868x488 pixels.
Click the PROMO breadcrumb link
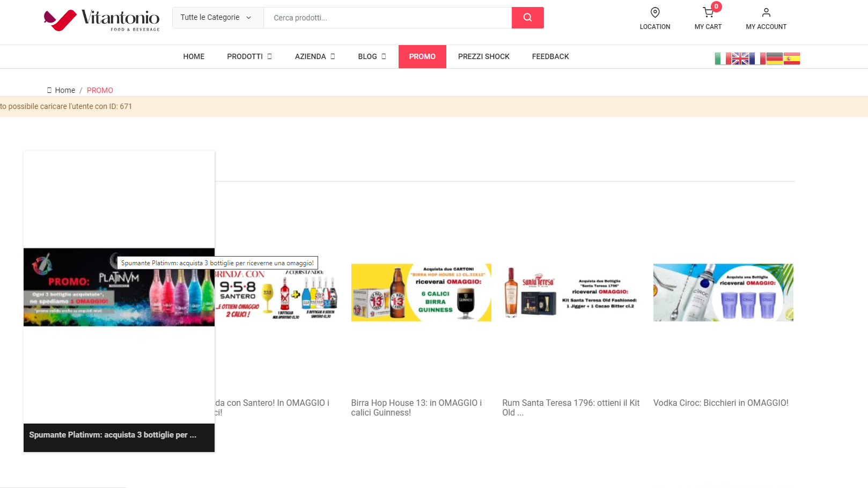100,90
